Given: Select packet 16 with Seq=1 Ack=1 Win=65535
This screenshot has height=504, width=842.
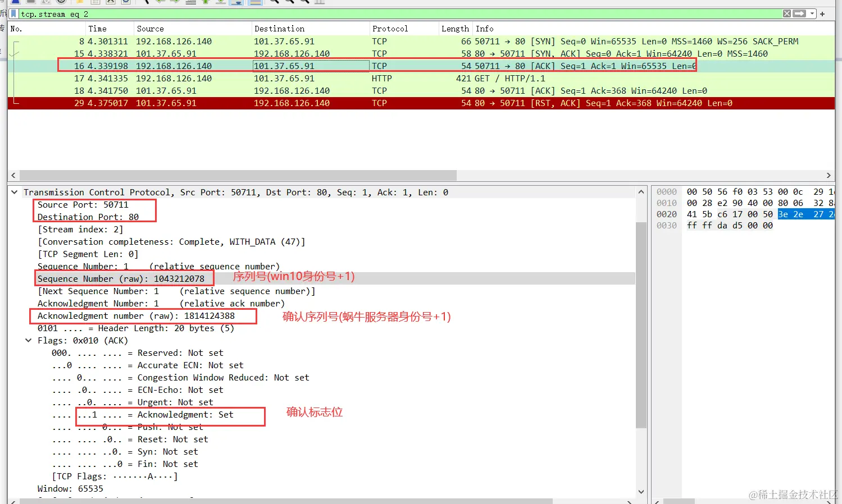Looking at the screenshot, I should [x=421, y=66].
